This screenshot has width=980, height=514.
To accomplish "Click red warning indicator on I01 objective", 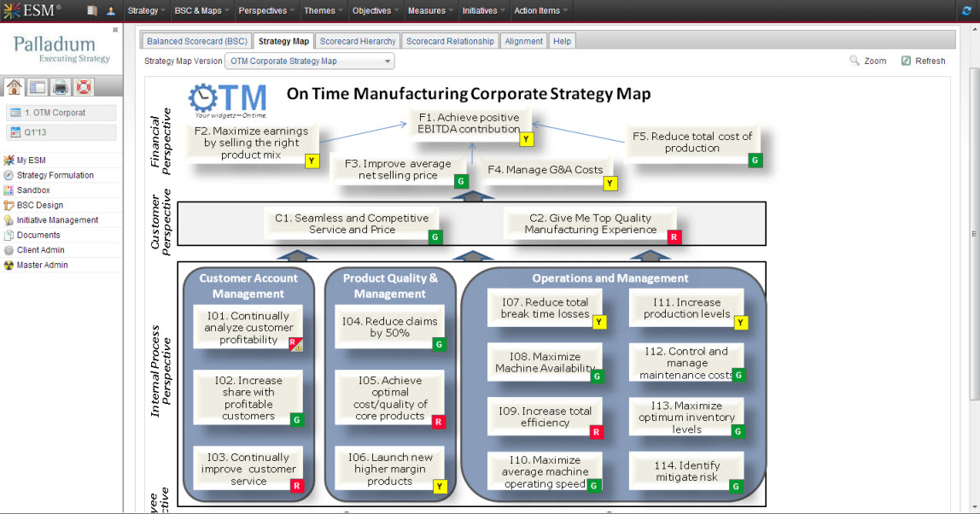I will tap(295, 343).
